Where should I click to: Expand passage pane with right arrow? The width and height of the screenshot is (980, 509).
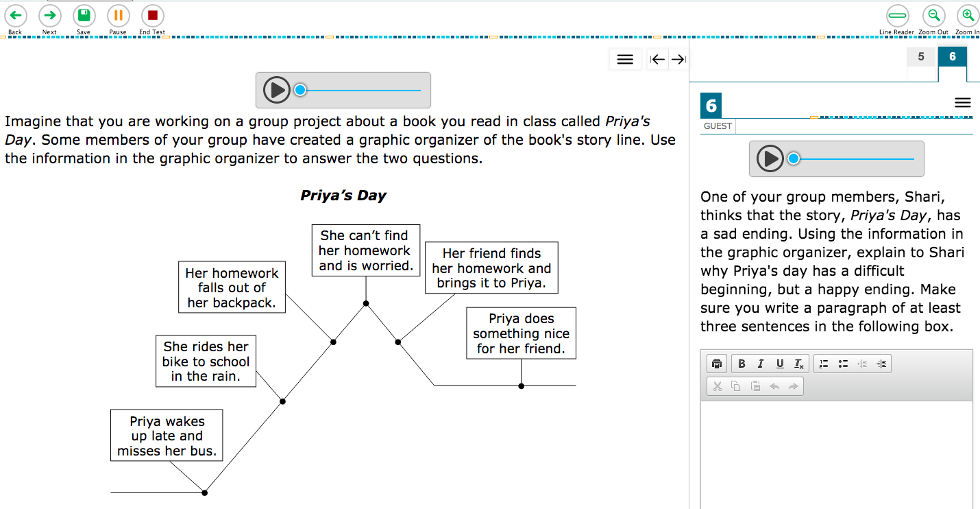click(678, 60)
